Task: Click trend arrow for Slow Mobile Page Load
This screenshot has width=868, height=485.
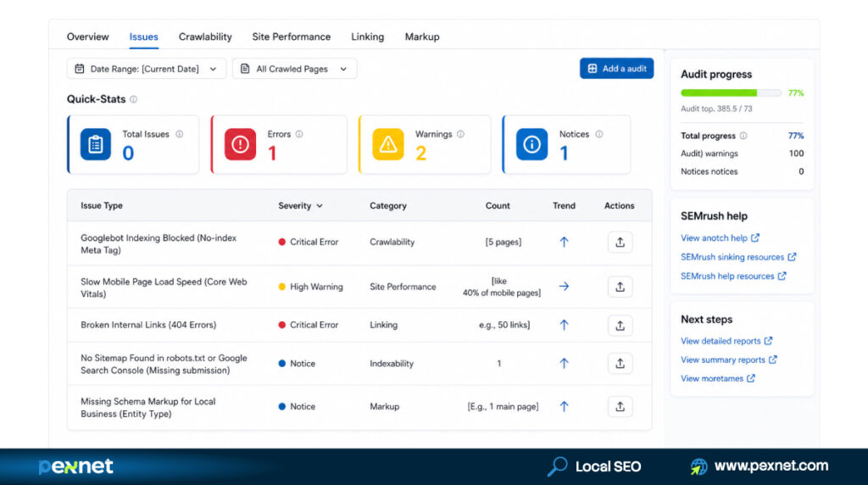Action: 564,287
